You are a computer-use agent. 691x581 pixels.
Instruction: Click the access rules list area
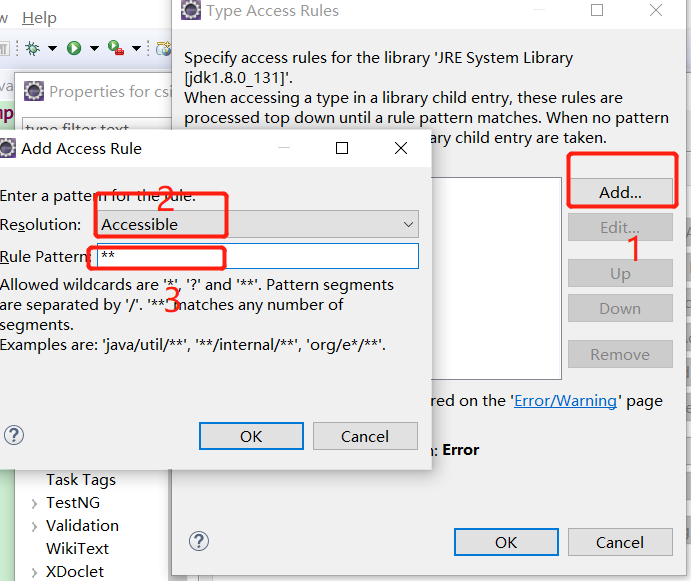[x=496, y=278]
